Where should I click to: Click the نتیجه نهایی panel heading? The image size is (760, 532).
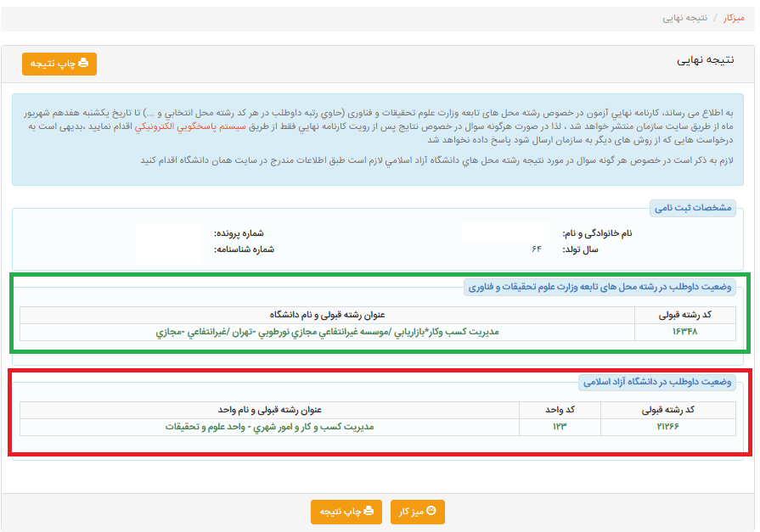(706, 60)
